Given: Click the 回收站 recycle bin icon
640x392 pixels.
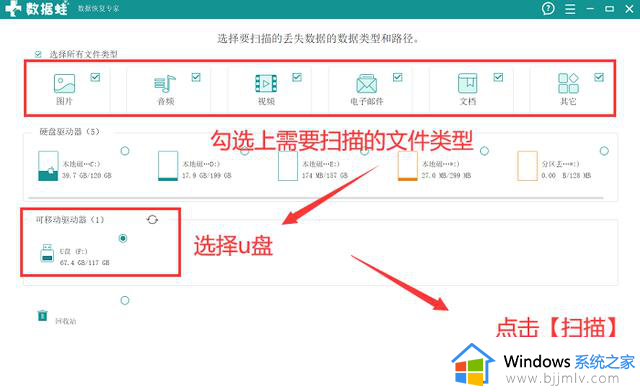Looking at the screenshot, I should click(x=42, y=316).
